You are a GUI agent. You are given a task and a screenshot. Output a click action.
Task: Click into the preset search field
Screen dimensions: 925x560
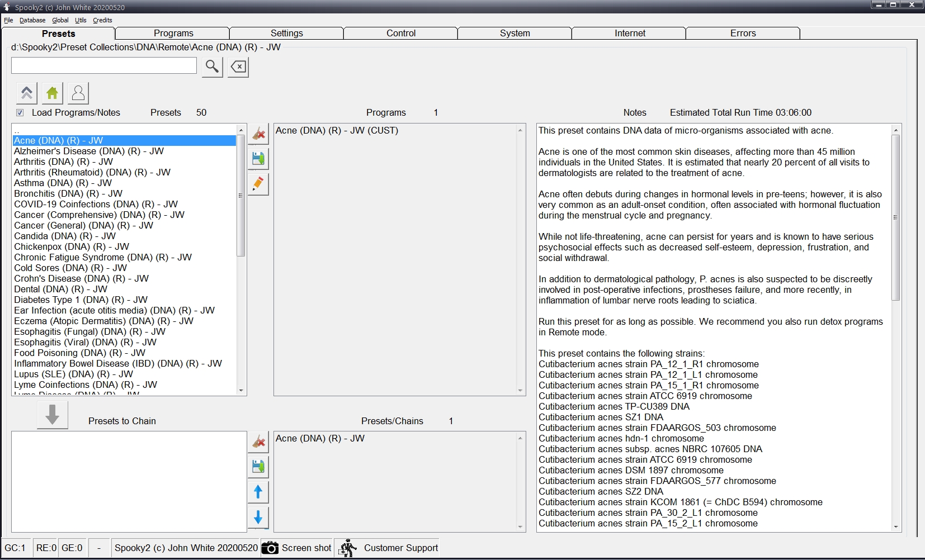tap(104, 65)
